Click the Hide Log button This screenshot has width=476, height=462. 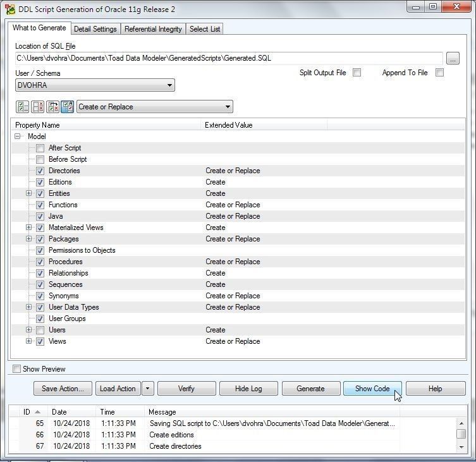[248, 389]
